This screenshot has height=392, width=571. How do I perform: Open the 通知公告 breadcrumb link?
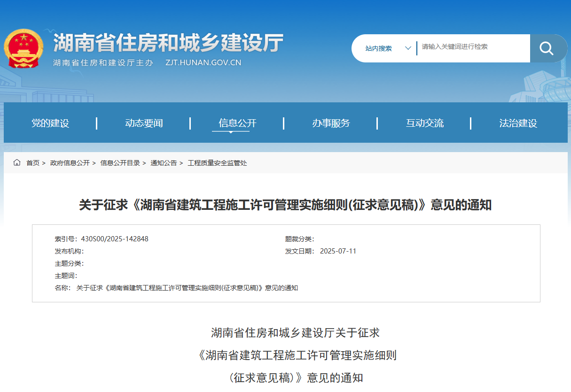(164, 163)
